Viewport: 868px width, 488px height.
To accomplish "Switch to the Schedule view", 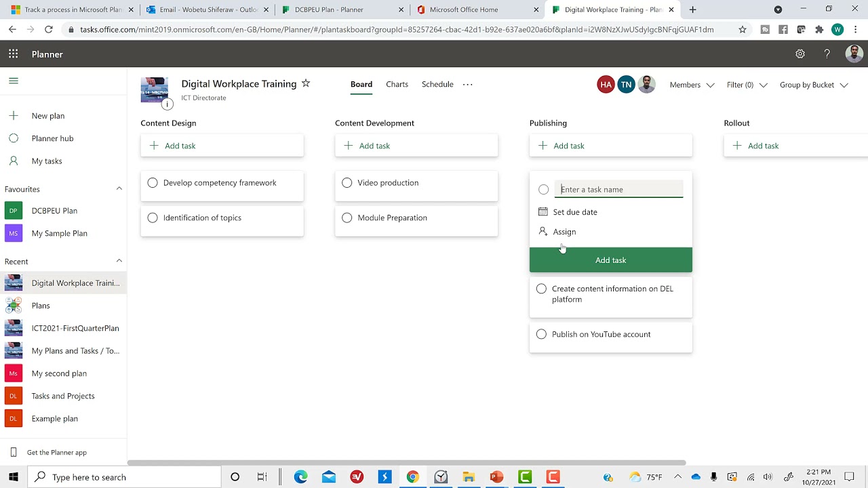I will pos(437,85).
